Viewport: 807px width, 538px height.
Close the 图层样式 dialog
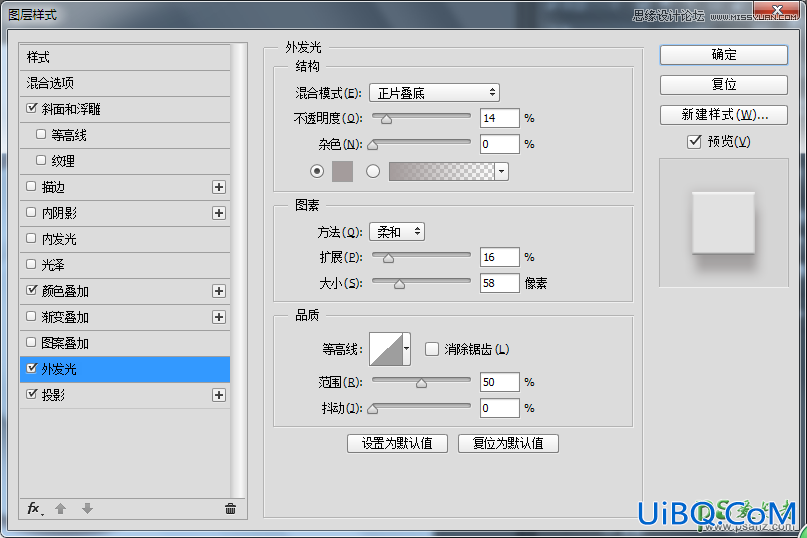pos(777,9)
